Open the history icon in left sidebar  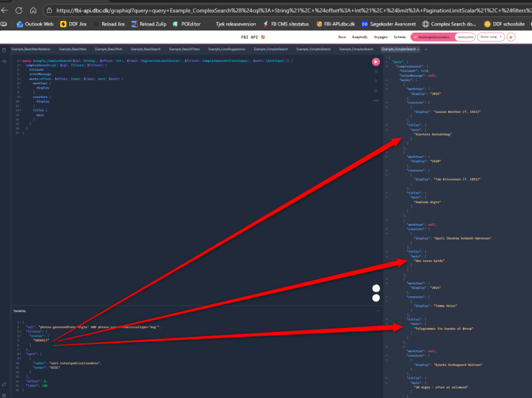point(4,61)
